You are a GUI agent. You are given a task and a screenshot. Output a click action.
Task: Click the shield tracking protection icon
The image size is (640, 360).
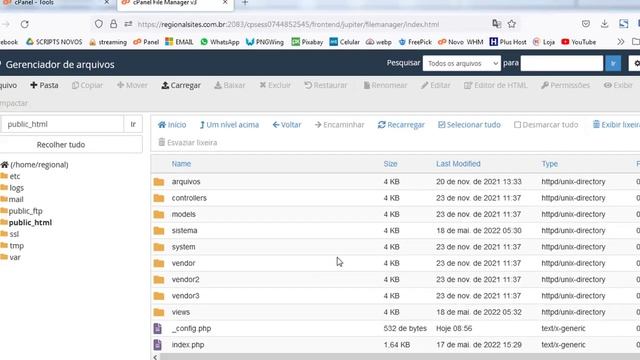99,24
